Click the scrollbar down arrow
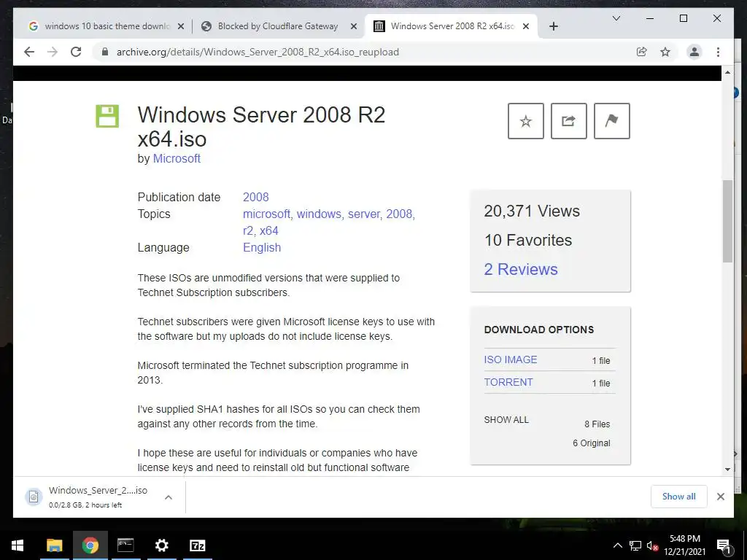This screenshot has height=560, width=747. (x=727, y=469)
